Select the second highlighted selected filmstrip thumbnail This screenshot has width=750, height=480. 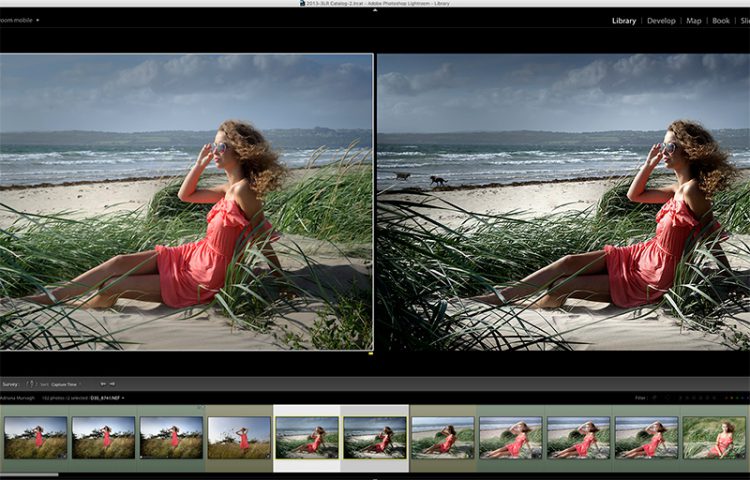[x=375, y=437]
